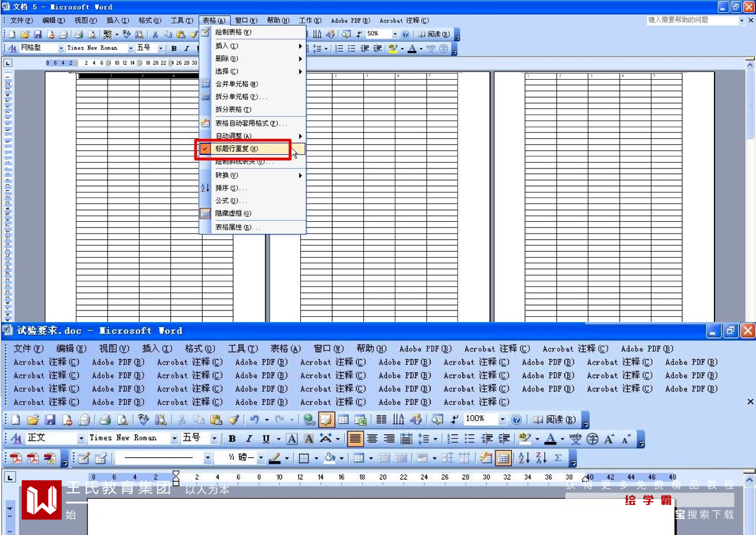Viewport: 756px width, 535px height.
Task: Toggle Align Left in 试验要求.doc formatting toolbar
Action: (x=355, y=439)
